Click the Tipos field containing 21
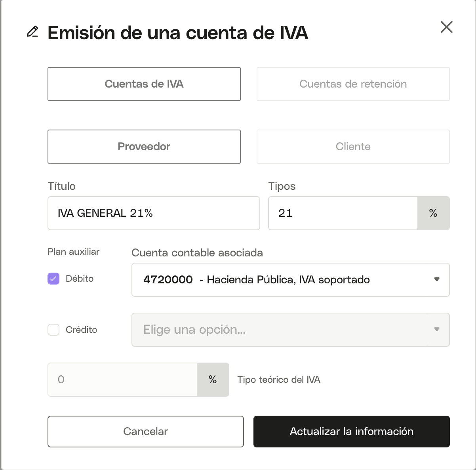Screen dimensions: 476x470 (x=343, y=213)
